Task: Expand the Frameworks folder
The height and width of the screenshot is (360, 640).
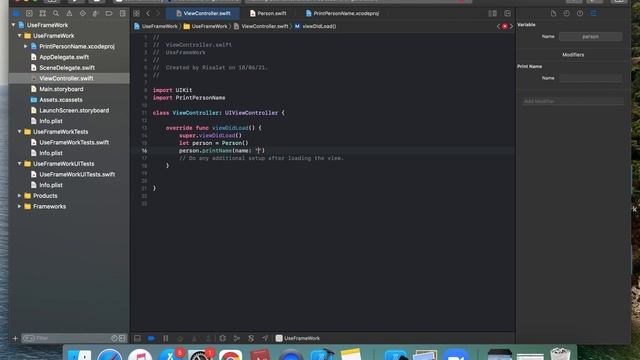Action: [x=19, y=207]
